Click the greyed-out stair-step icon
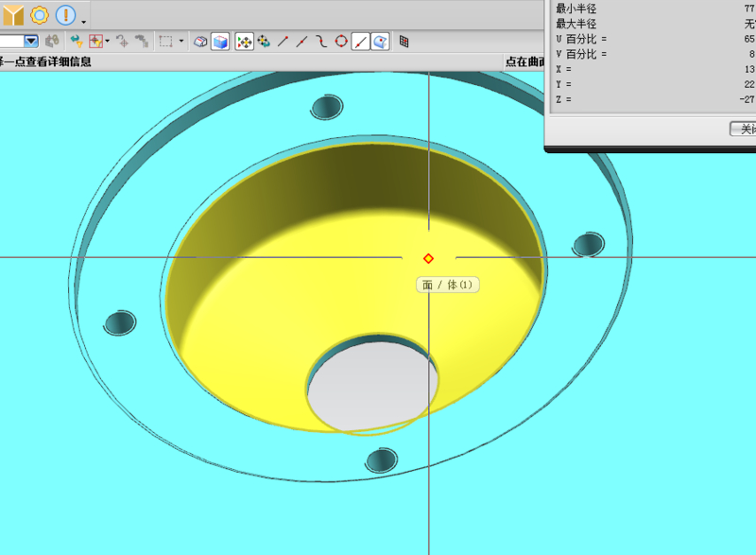 click(141, 42)
